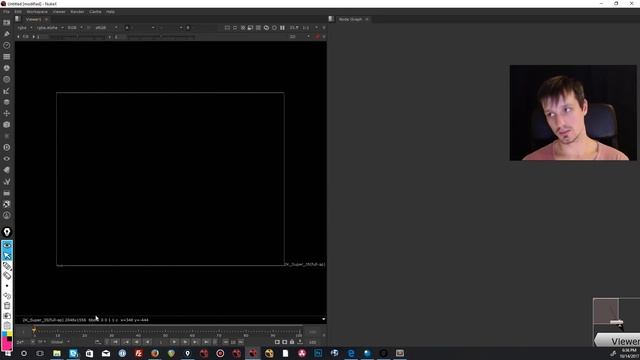This screenshot has height=360, width=640.
Task: Select the pen tool on the annotation toolbar
Action: (7, 266)
